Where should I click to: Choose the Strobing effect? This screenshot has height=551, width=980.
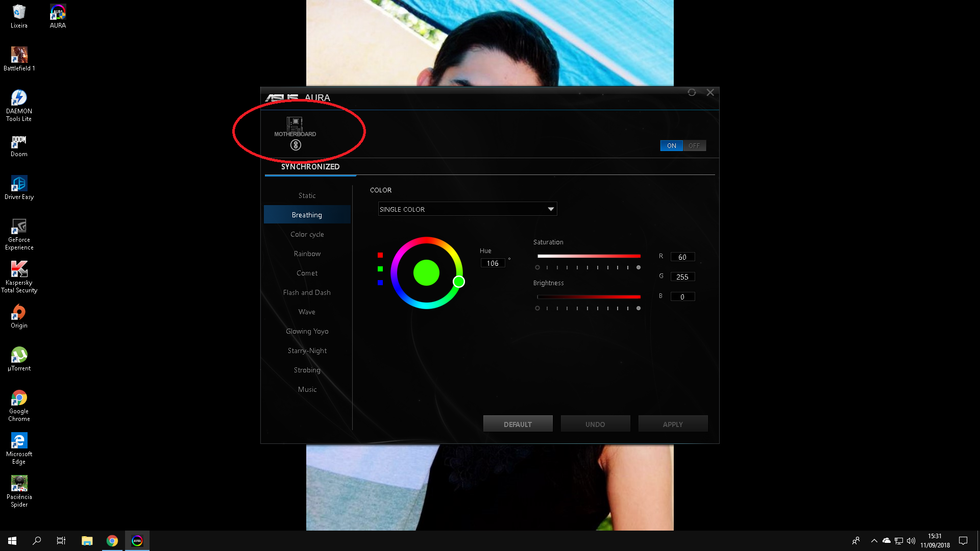coord(307,370)
